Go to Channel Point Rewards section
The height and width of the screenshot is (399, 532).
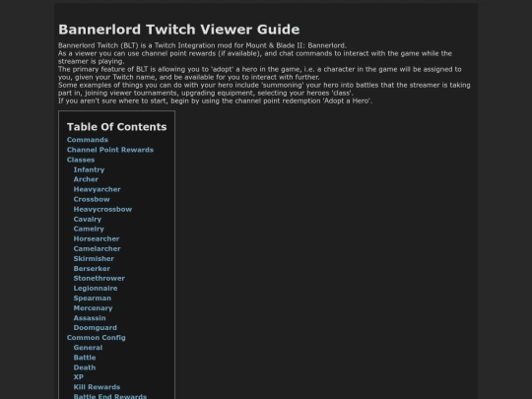[x=110, y=150]
